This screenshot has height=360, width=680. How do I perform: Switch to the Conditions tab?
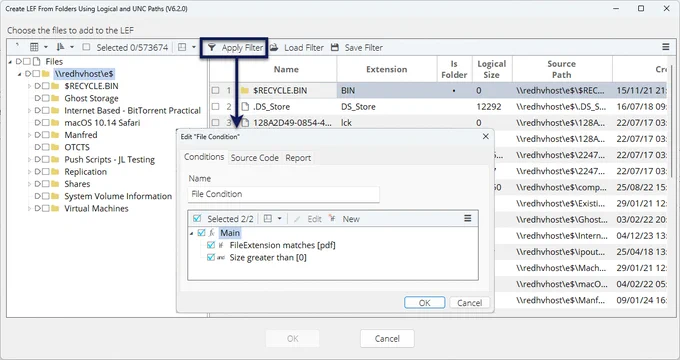click(x=204, y=157)
